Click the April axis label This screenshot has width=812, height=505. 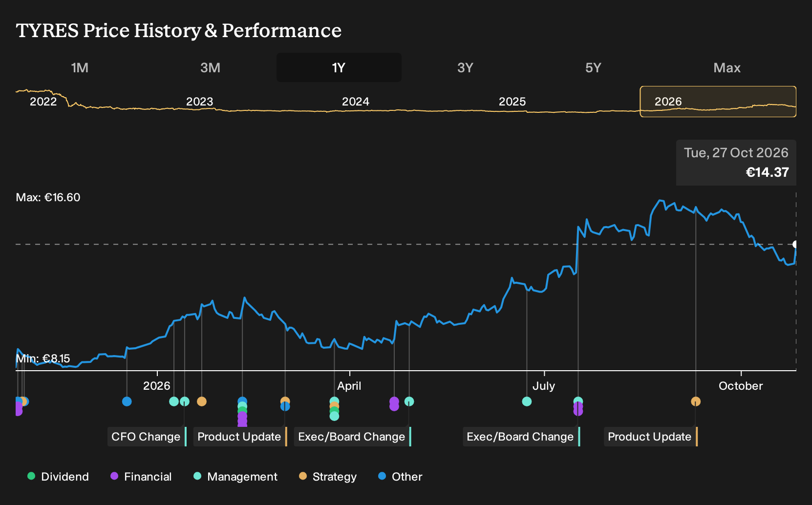click(x=349, y=386)
